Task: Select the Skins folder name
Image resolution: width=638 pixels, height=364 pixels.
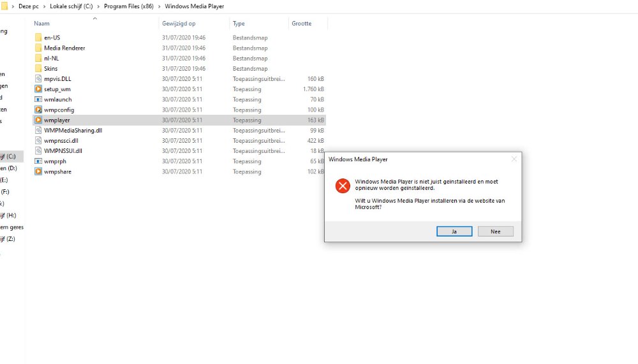Action: [51, 69]
